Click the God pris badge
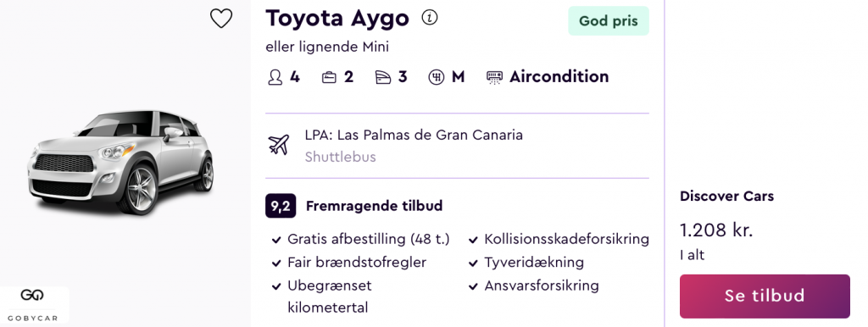This screenshot has height=327, width=868. 609,21
